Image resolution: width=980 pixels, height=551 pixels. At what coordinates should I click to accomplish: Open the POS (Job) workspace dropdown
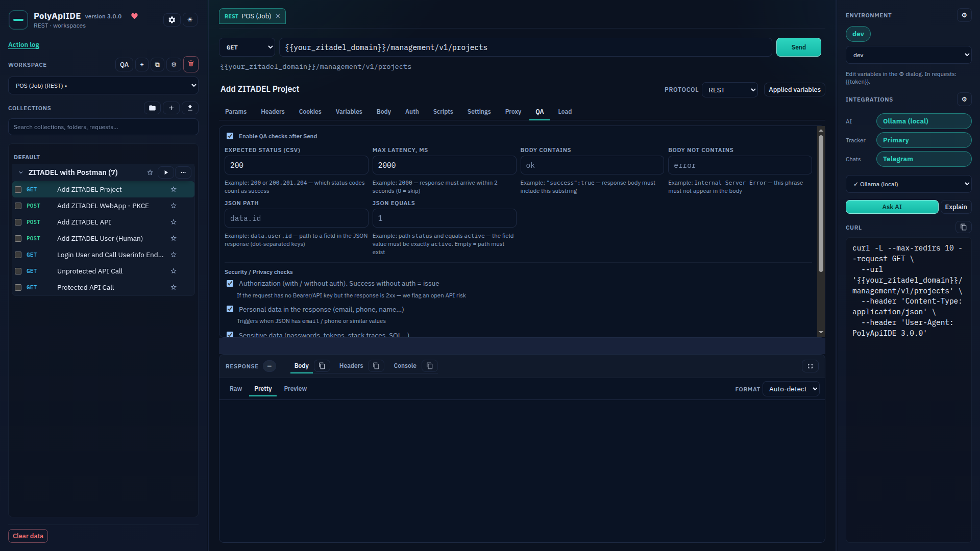103,86
